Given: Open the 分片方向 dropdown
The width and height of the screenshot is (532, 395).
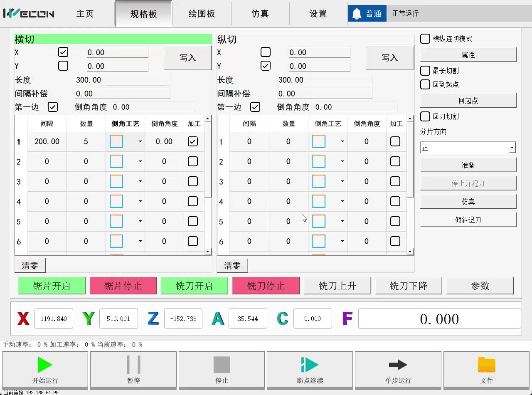Looking at the screenshot, I should point(512,148).
